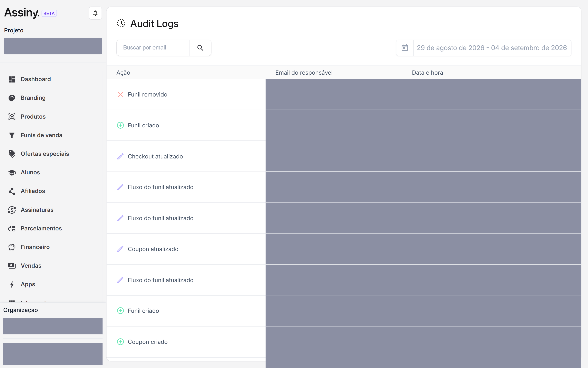This screenshot has height=368, width=588.
Task: Click the Ação column header
Action: pos(123,73)
